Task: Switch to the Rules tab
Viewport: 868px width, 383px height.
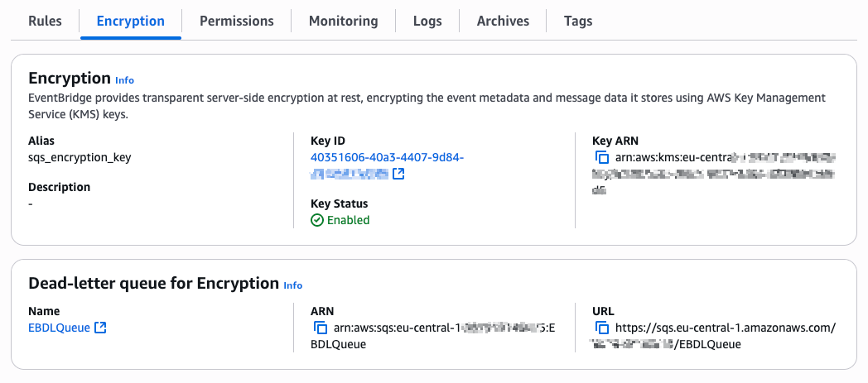Action: click(x=45, y=21)
